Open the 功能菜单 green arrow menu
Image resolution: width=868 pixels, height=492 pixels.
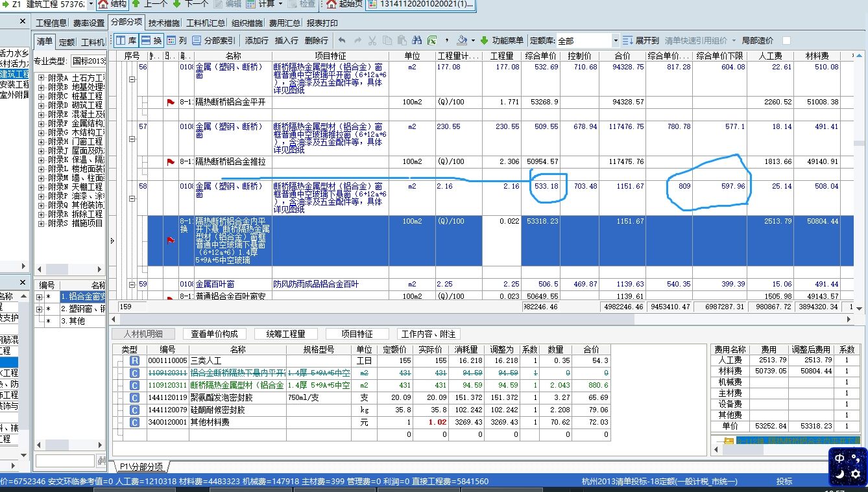(x=502, y=40)
